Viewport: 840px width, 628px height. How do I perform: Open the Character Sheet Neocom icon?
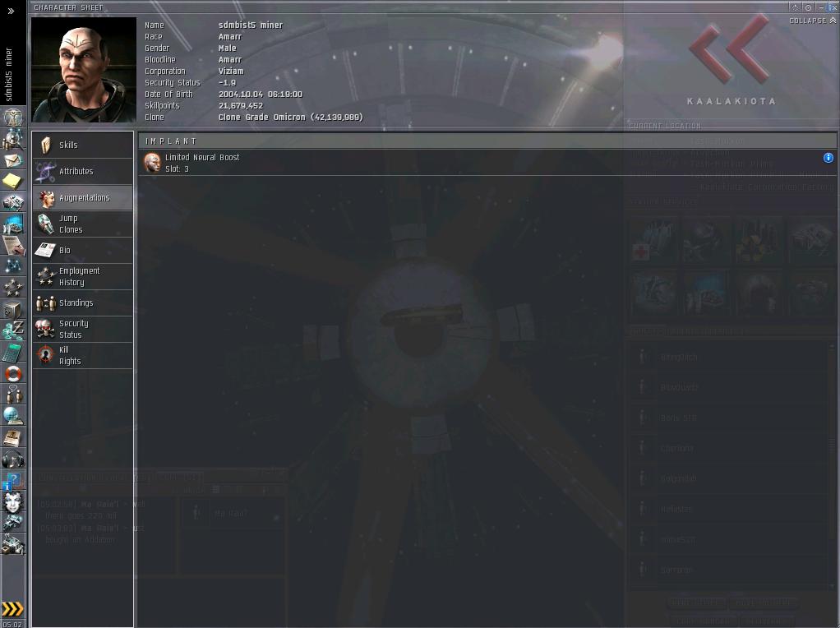pyautogui.click(x=12, y=116)
